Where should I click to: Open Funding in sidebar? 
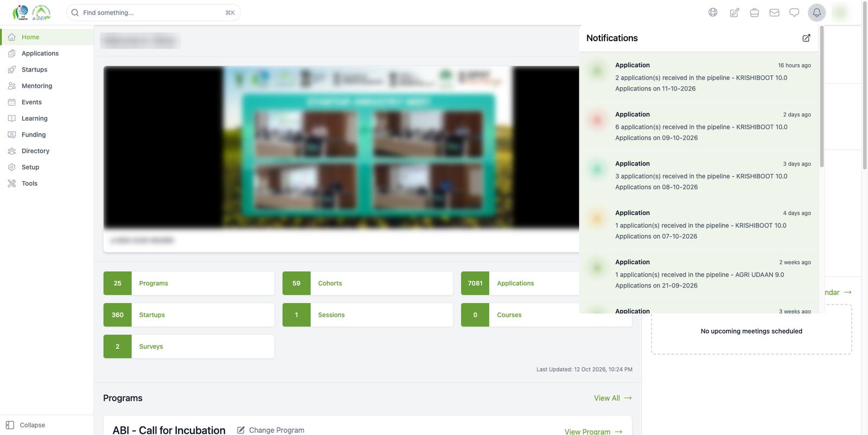click(47, 135)
